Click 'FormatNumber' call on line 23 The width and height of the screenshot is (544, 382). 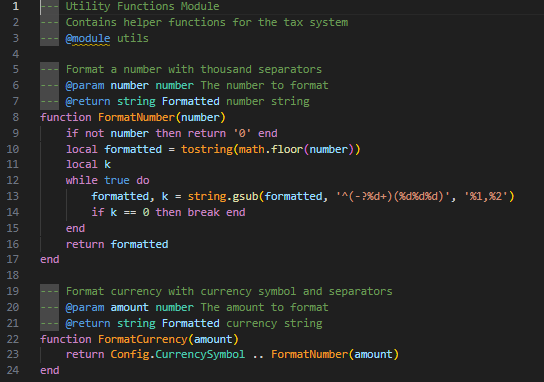(309, 354)
